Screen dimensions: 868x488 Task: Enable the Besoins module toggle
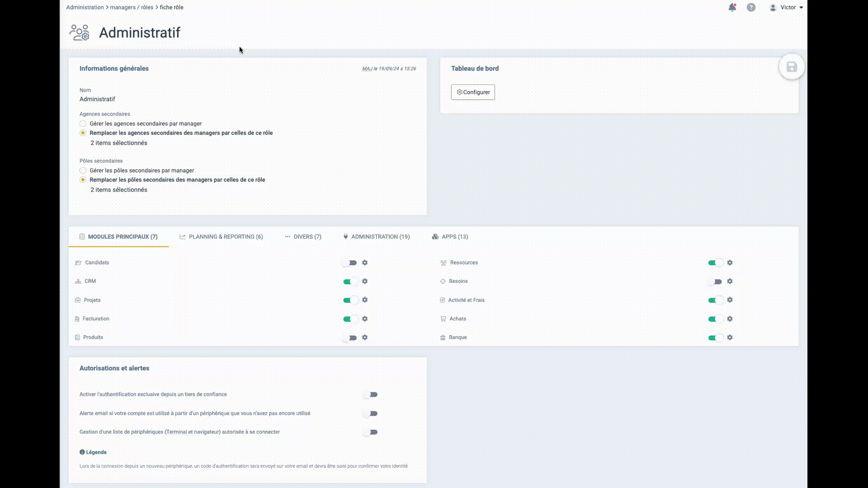coord(715,282)
